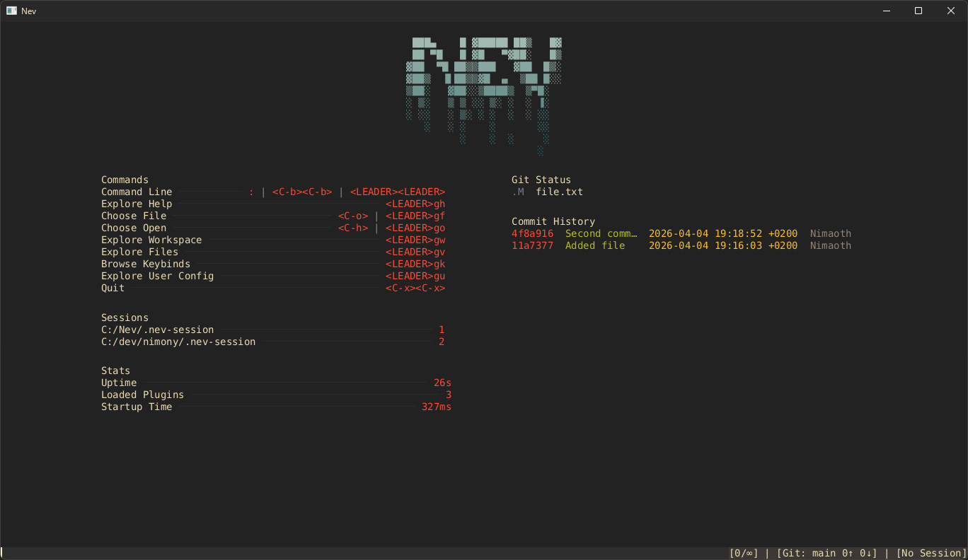Click the truncated 'Second comm…' commit message
Image resolution: width=968 pixels, height=560 pixels.
point(601,233)
